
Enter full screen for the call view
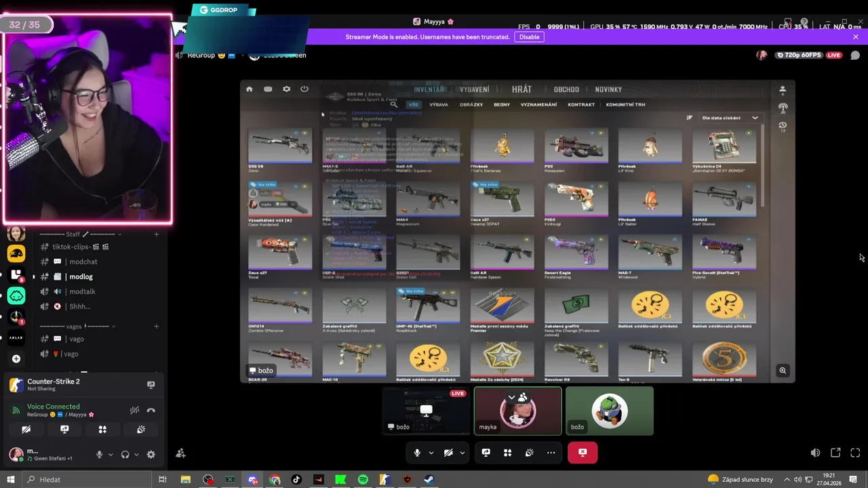855,453
